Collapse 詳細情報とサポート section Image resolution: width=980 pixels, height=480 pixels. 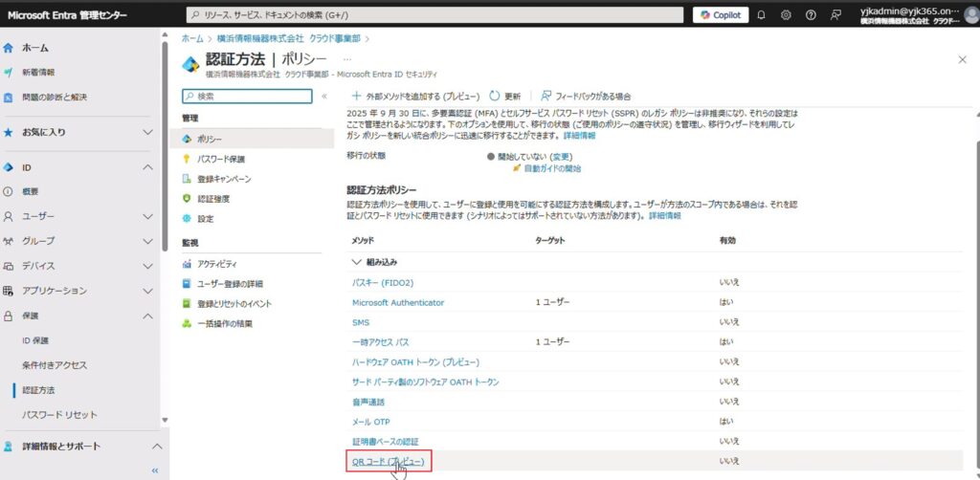(158, 447)
